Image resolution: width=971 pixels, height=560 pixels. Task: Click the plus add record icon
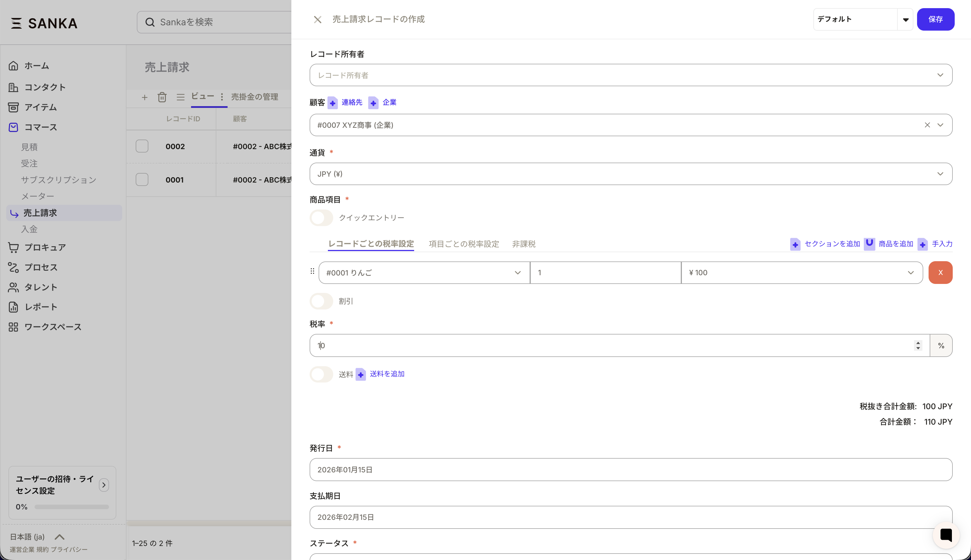(x=145, y=97)
